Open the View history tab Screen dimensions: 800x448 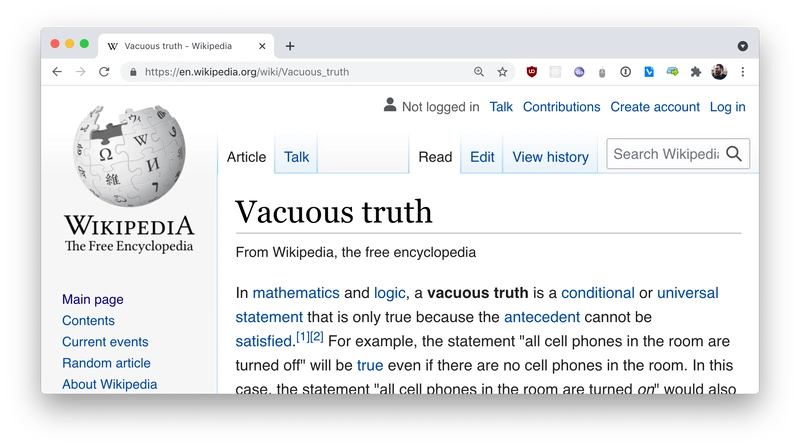[x=550, y=157]
